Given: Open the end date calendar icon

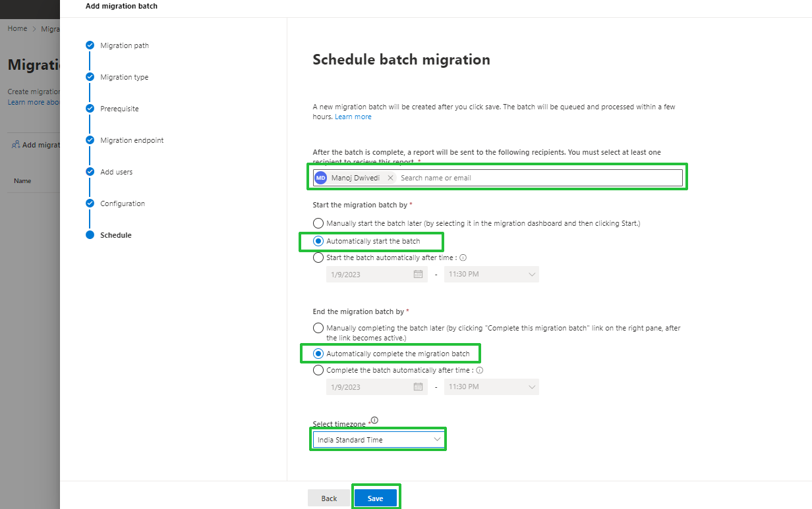Looking at the screenshot, I should tap(418, 387).
